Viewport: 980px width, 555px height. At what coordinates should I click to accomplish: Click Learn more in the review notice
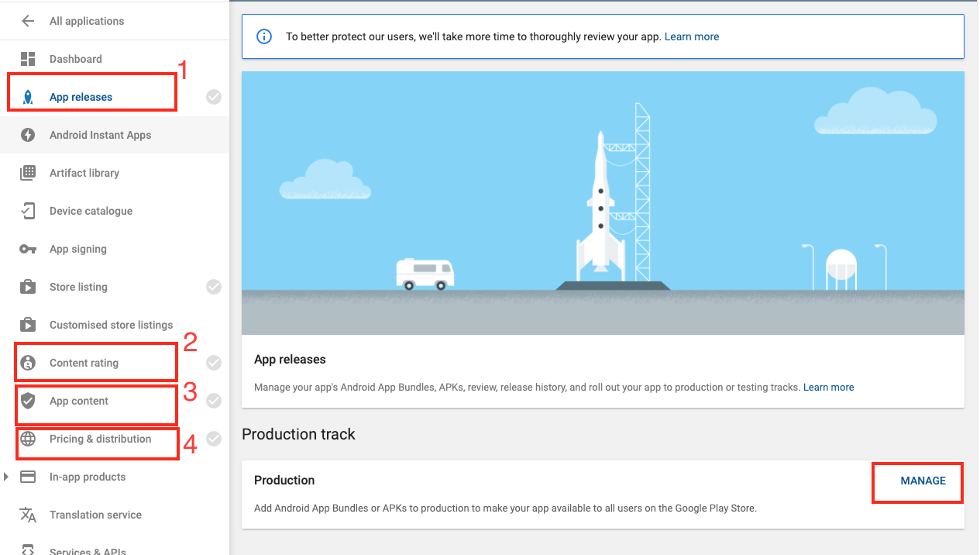coord(692,36)
